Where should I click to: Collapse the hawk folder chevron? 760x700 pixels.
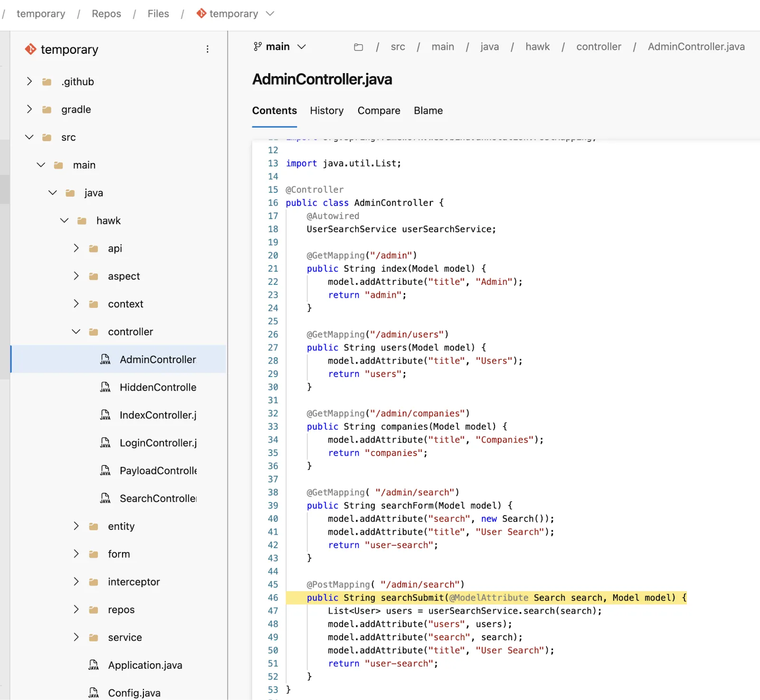(65, 221)
